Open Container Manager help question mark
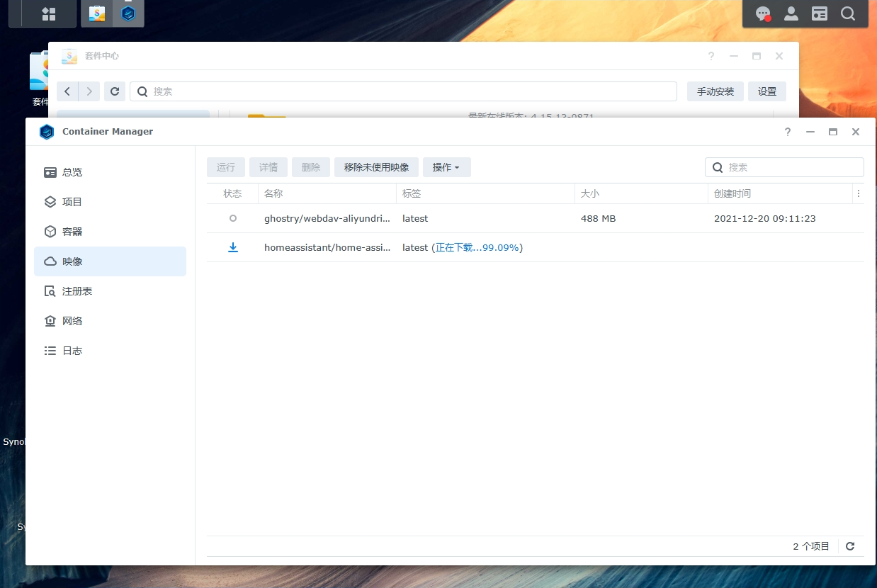 [x=788, y=132]
